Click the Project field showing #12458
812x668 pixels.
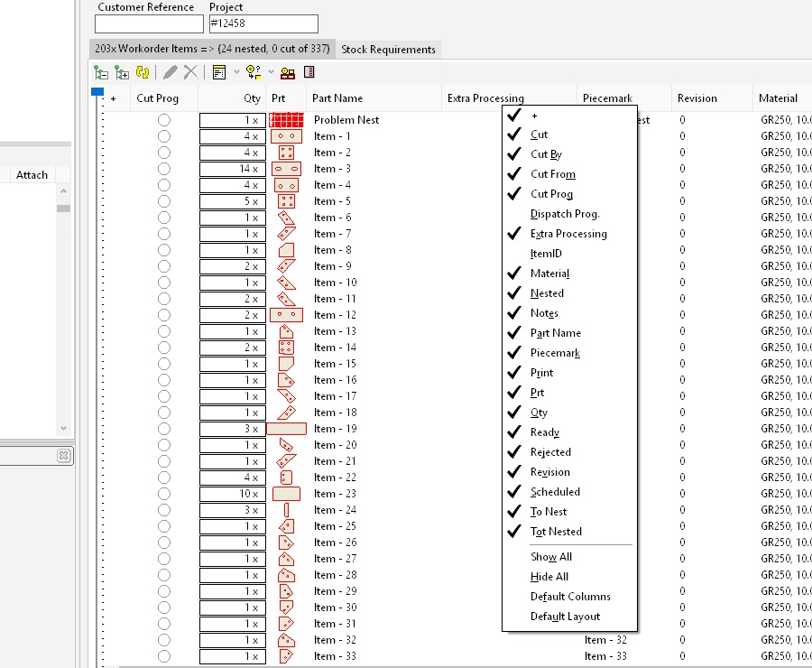pyautogui.click(x=263, y=23)
